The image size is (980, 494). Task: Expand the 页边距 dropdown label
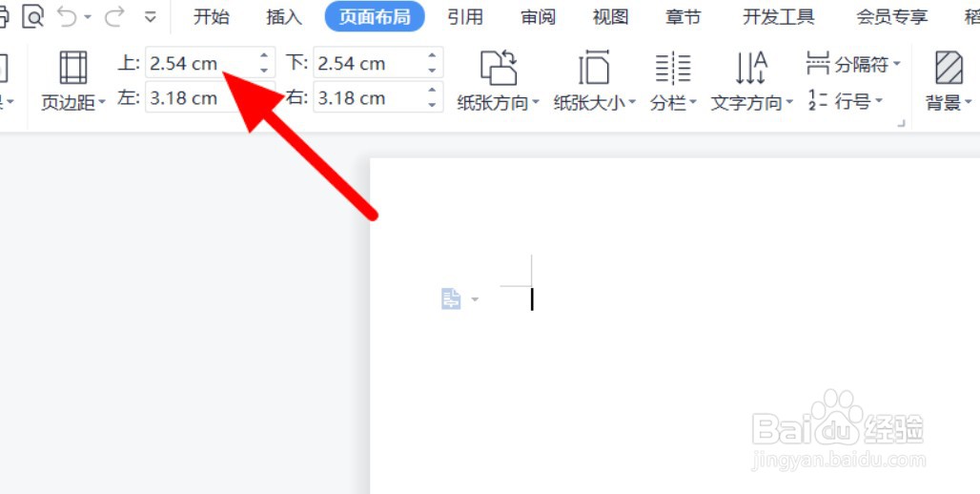[73, 102]
